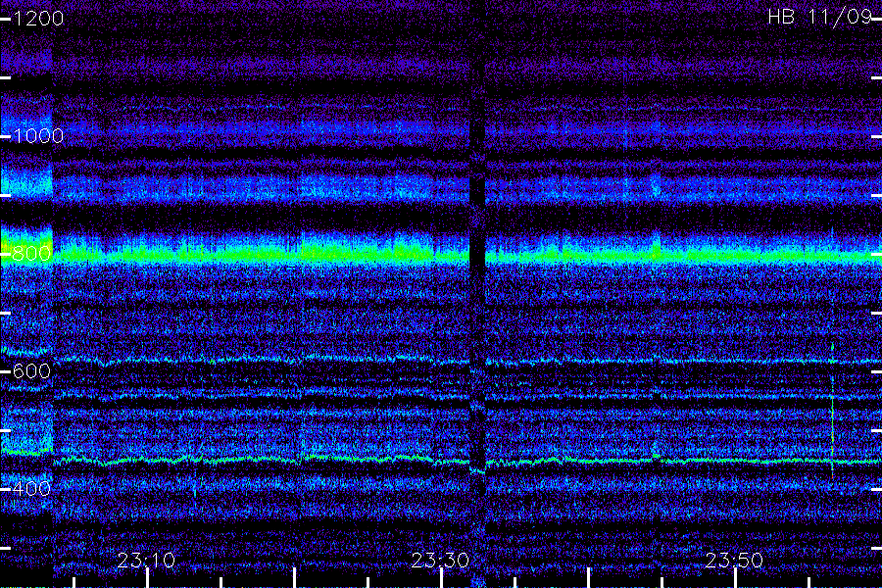Click the 23:10 time axis label

(x=146, y=560)
